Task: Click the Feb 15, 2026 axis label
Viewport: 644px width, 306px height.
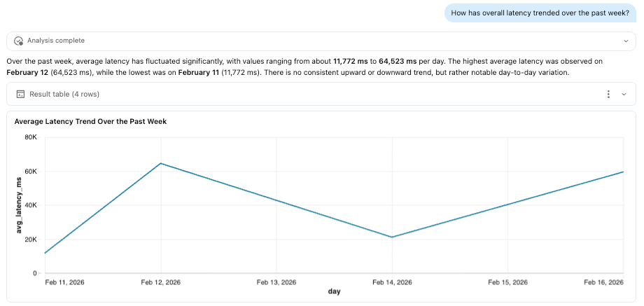Action: click(507, 282)
